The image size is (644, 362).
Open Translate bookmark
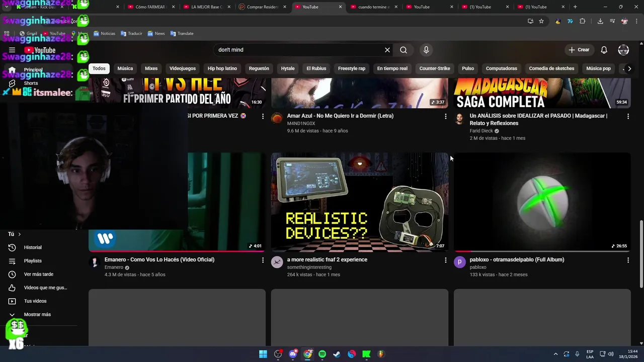click(x=182, y=34)
